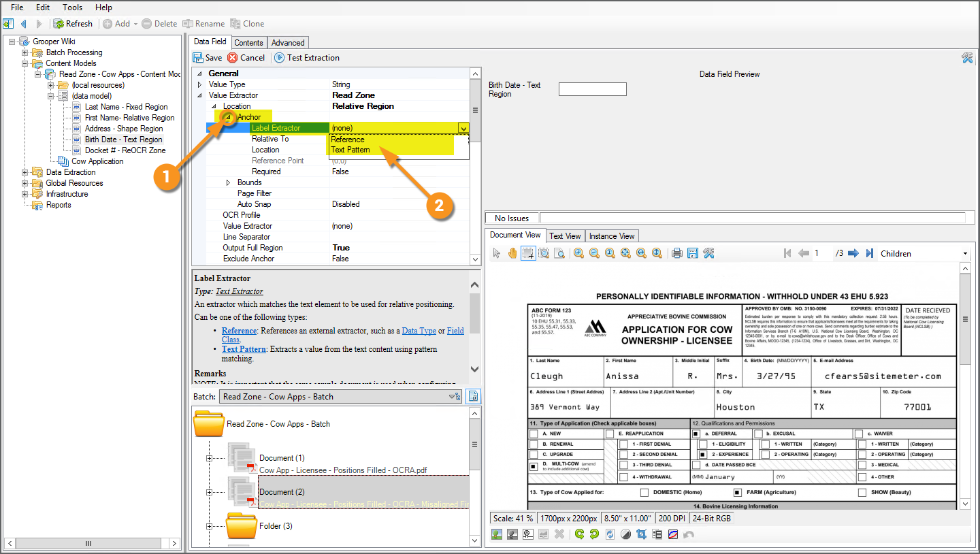This screenshot has height=554, width=980.
Task: Jump to last page icon
Action: click(x=869, y=253)
